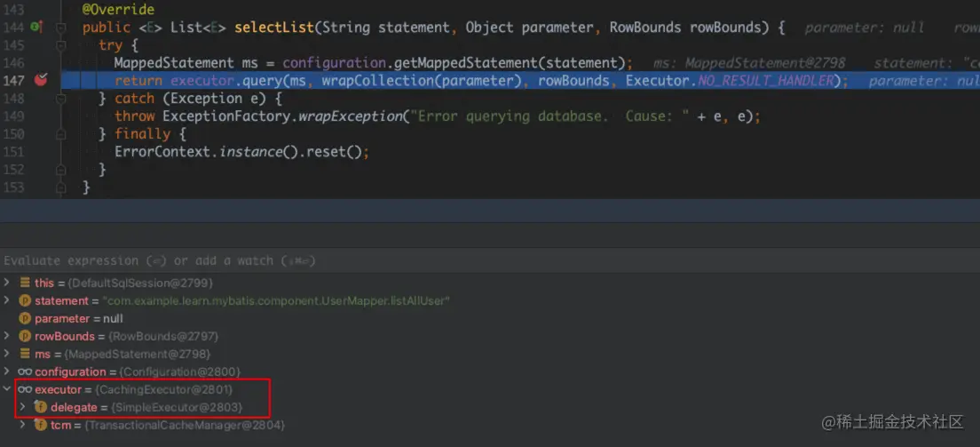Expand the statement variable node
980x447 pixels.
[x=7, y=300]
